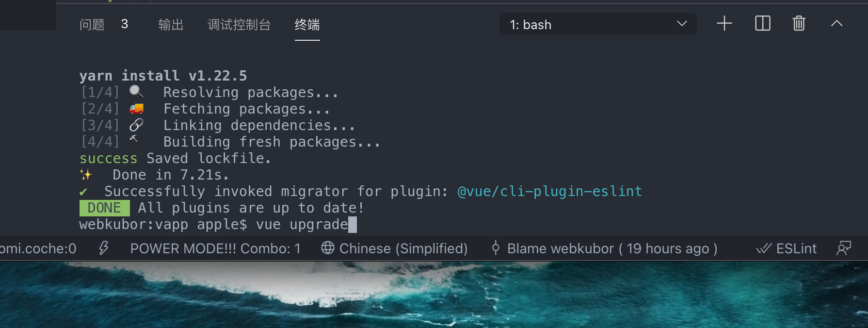The image size is (868, 328).
Task: Switch to the 问题 problems tab
Action: pos(92,24)
